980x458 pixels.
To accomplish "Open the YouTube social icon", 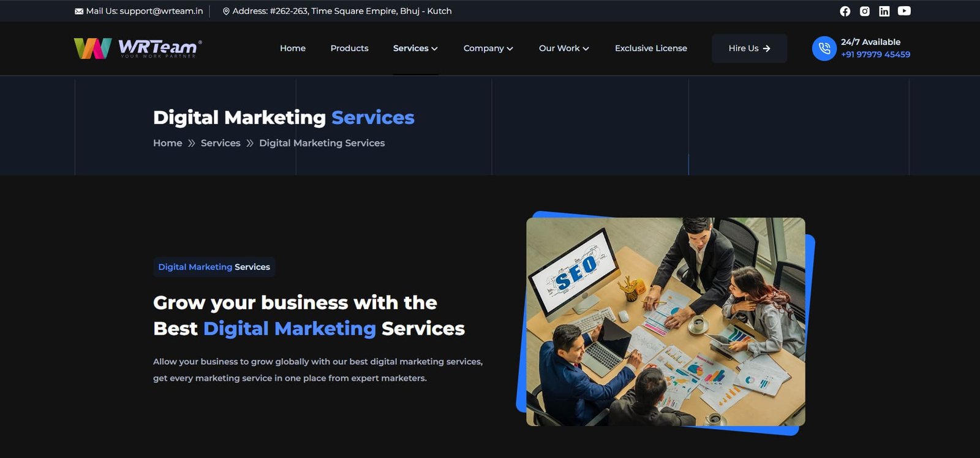I will (x=904, y=11).
